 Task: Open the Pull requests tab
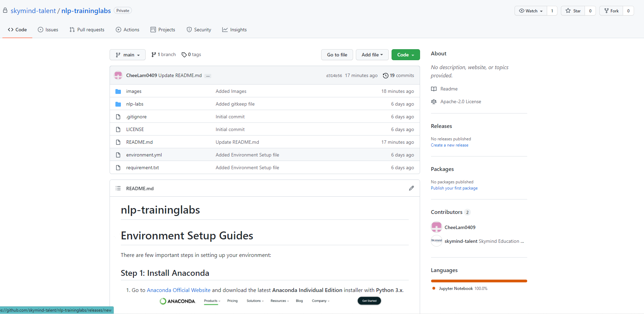pos(87,30)
